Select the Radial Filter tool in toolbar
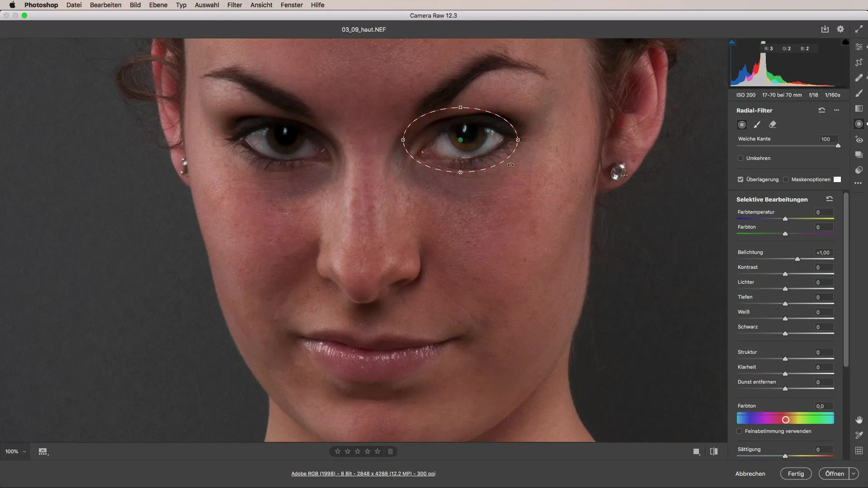This screenshot has width=868, height=488. click(x=859, y=124)
